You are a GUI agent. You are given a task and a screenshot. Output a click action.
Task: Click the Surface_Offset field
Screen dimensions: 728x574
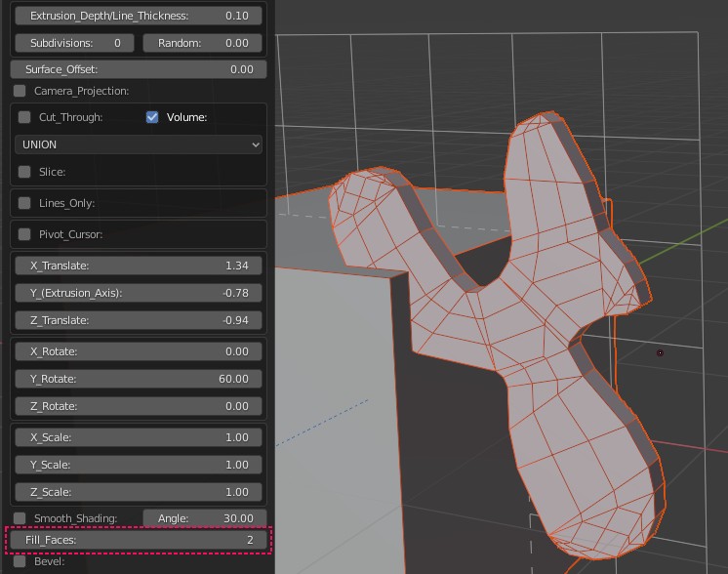pyautogui.click(x=139, y=69)
